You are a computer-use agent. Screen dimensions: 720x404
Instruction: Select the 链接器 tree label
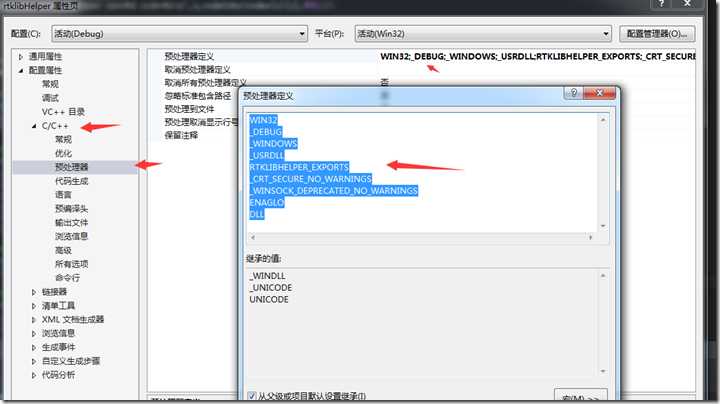coord(54,292)
